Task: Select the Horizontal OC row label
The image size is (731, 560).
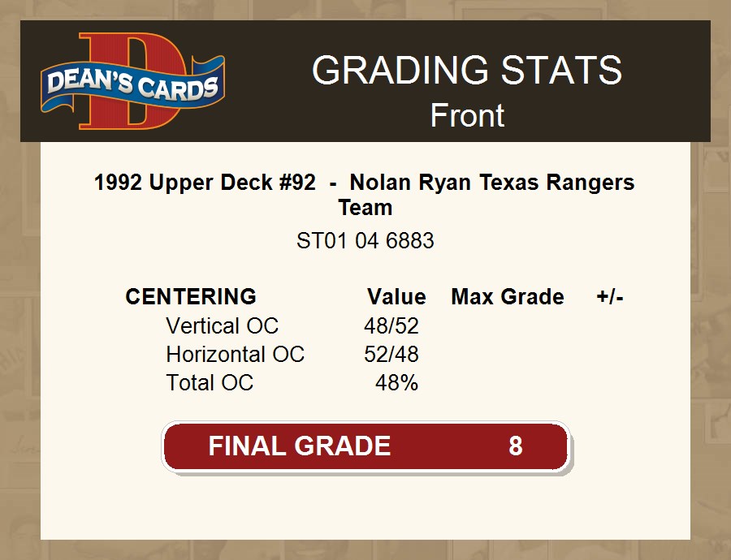Action: [x=235, y=355]
